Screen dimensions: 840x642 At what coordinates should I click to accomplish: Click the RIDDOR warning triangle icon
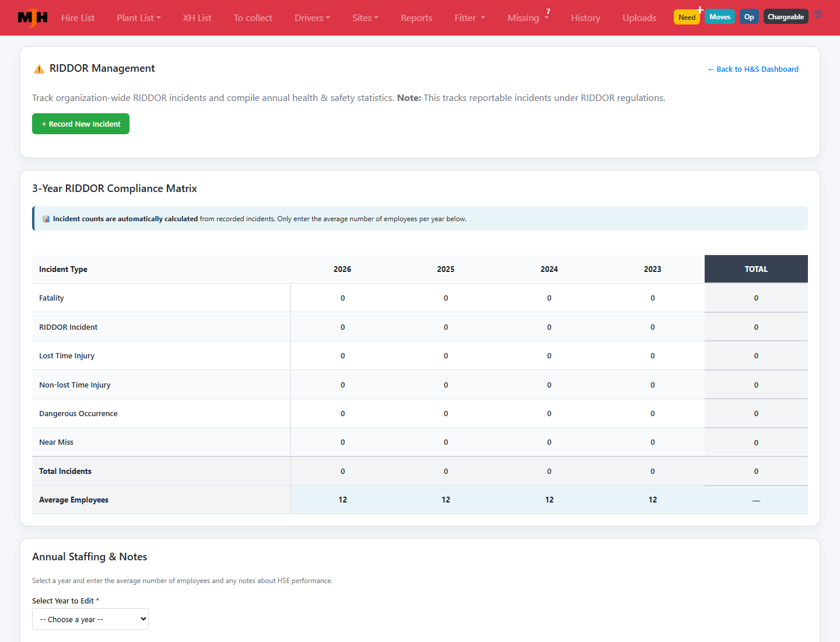point(39,69)
